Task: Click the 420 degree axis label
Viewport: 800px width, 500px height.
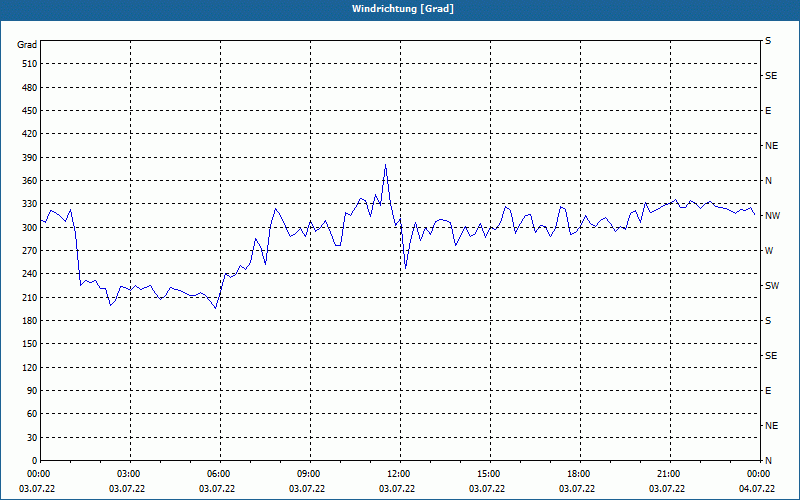Action: click(30, 134)
